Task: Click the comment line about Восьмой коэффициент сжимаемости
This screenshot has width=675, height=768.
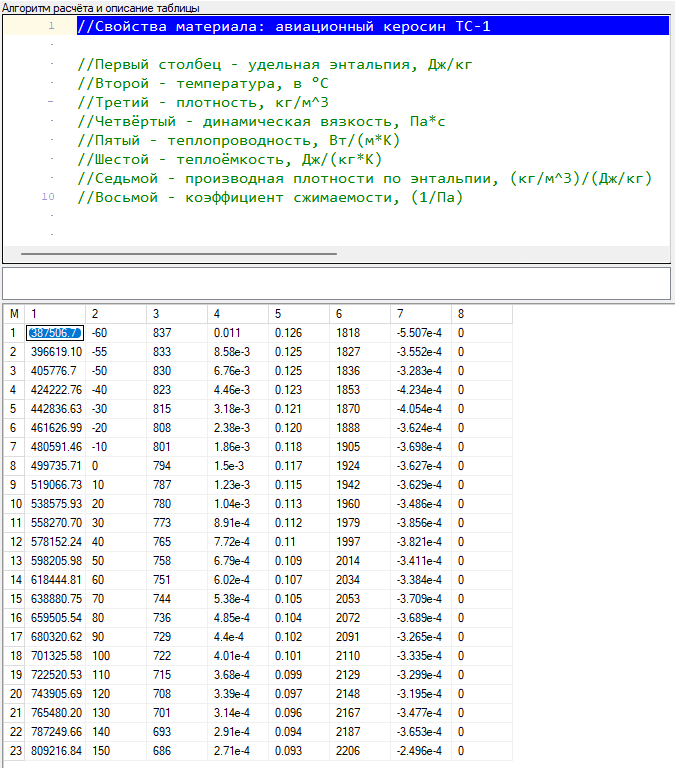Action: (x=270, y=197)
